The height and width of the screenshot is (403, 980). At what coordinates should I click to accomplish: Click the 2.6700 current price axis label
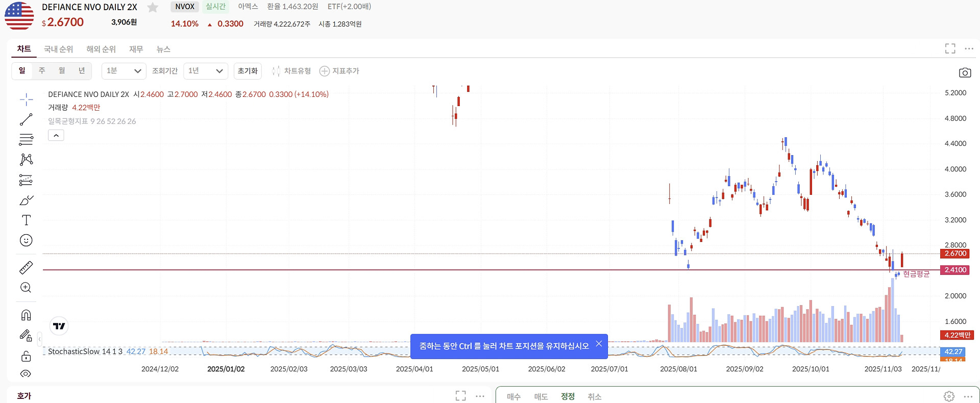point(954,254)
